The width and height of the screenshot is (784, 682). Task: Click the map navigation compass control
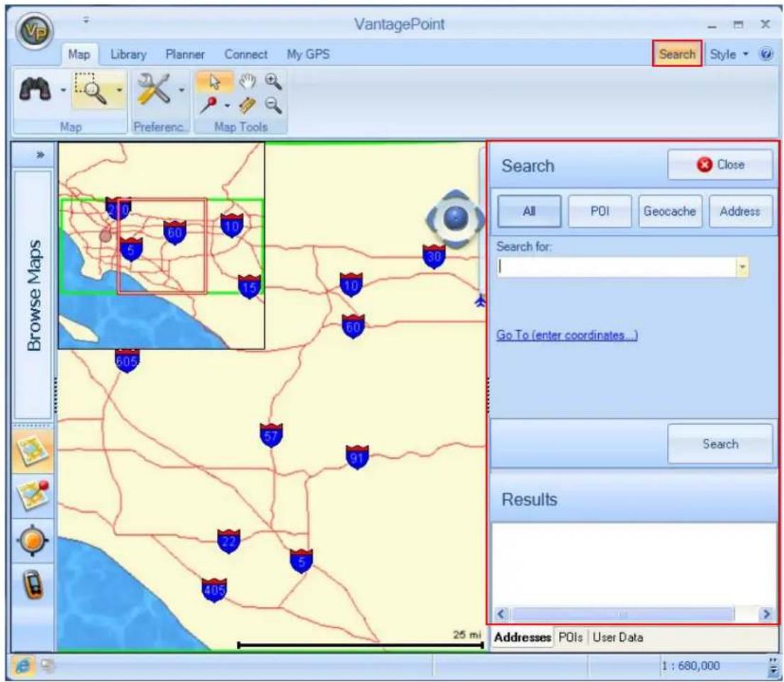[x=455, y=218]
